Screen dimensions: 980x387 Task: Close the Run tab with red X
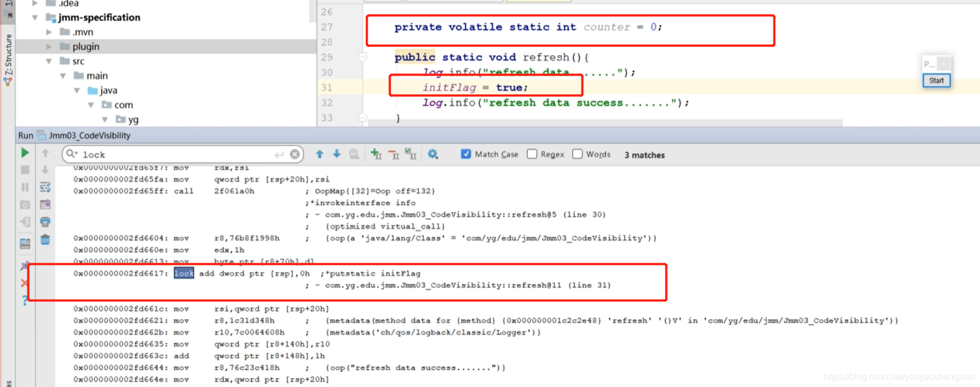25,283
